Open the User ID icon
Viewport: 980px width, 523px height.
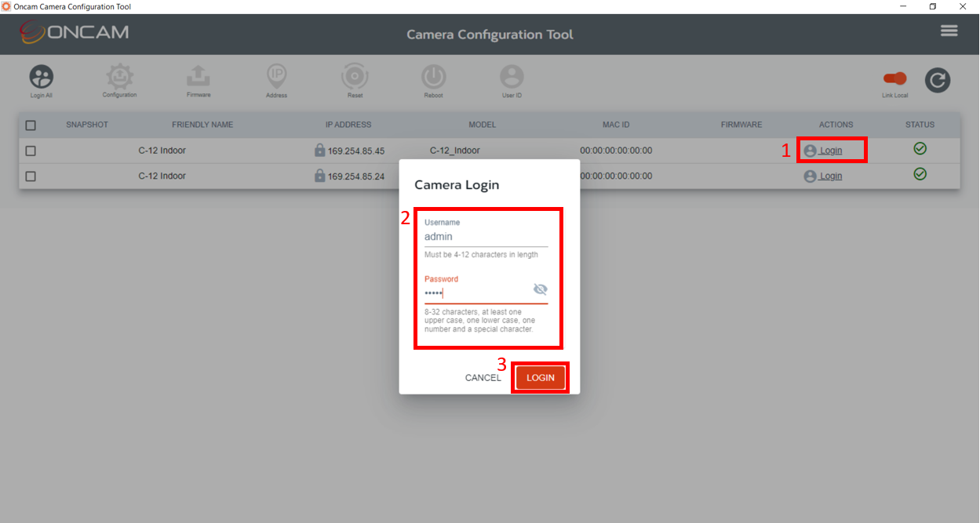click(x=512, y=77)
